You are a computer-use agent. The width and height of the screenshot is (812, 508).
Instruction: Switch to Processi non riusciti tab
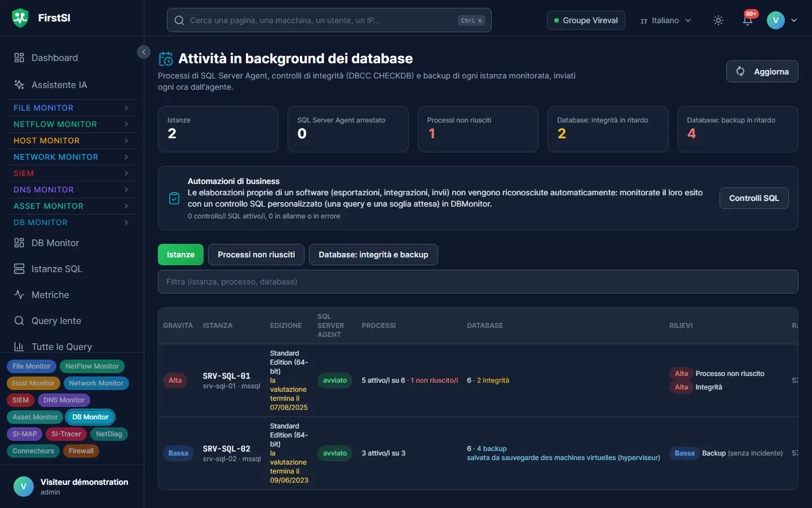coord(256,255)
